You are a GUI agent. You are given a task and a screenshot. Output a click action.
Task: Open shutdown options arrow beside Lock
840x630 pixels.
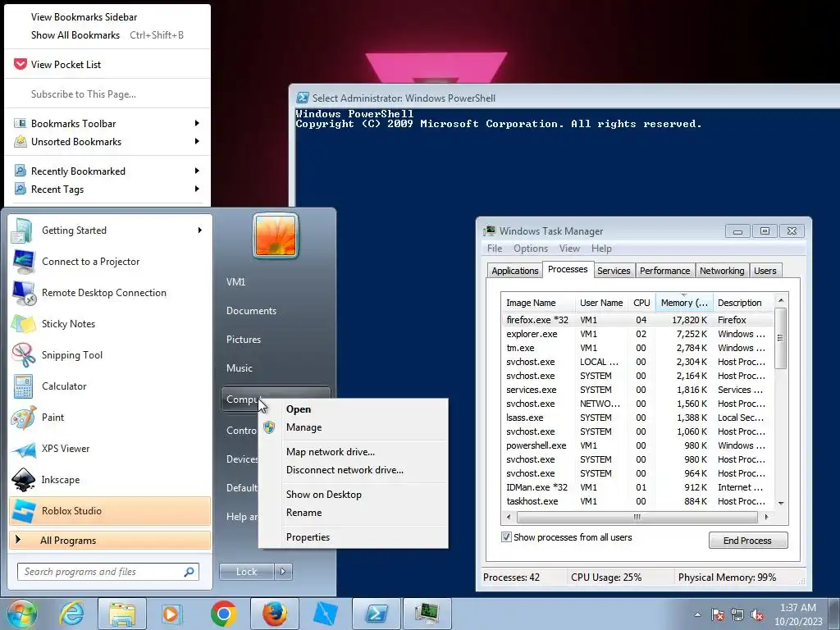pos(283,572)
